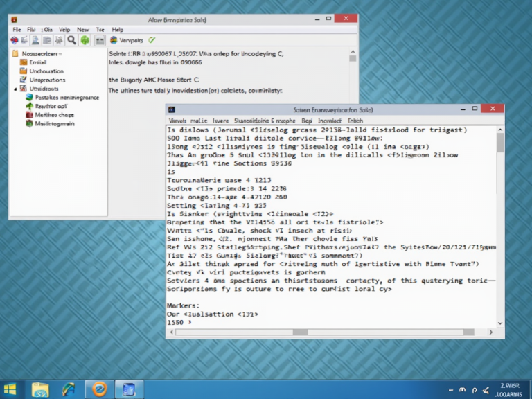Click the user profile toolbar icon
The image size is (532, 399).
click(x=35, y=40)
